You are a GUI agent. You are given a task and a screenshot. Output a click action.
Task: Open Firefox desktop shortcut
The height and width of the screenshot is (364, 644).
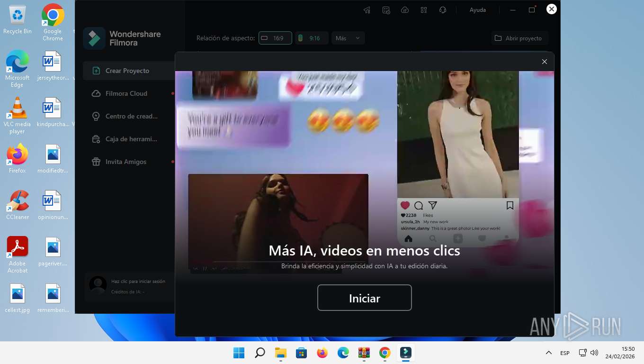point(18,158)
